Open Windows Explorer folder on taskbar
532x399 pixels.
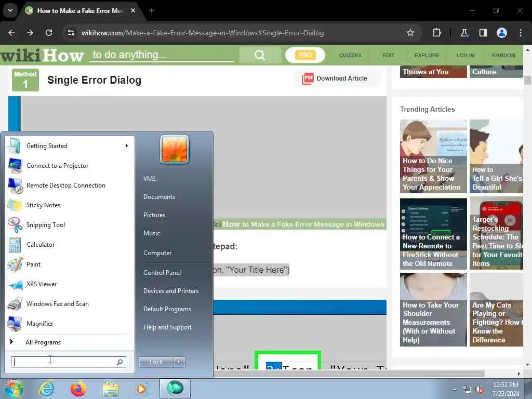tap(111, 389)
